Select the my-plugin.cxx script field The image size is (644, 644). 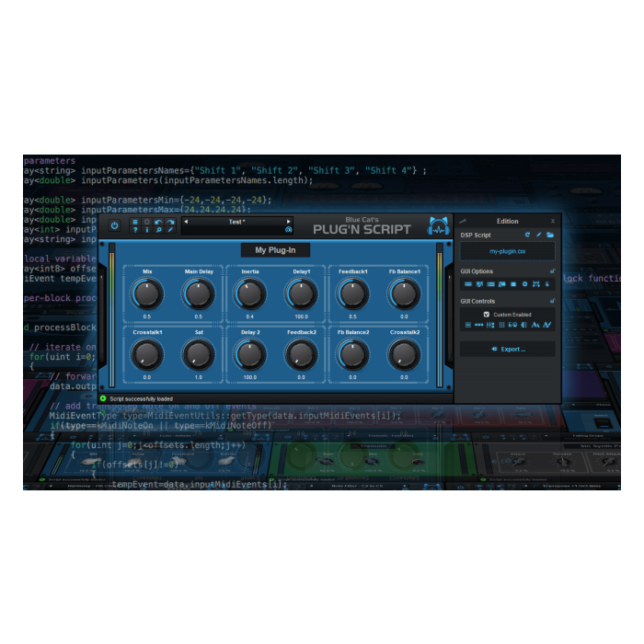[x=507, y=251]
